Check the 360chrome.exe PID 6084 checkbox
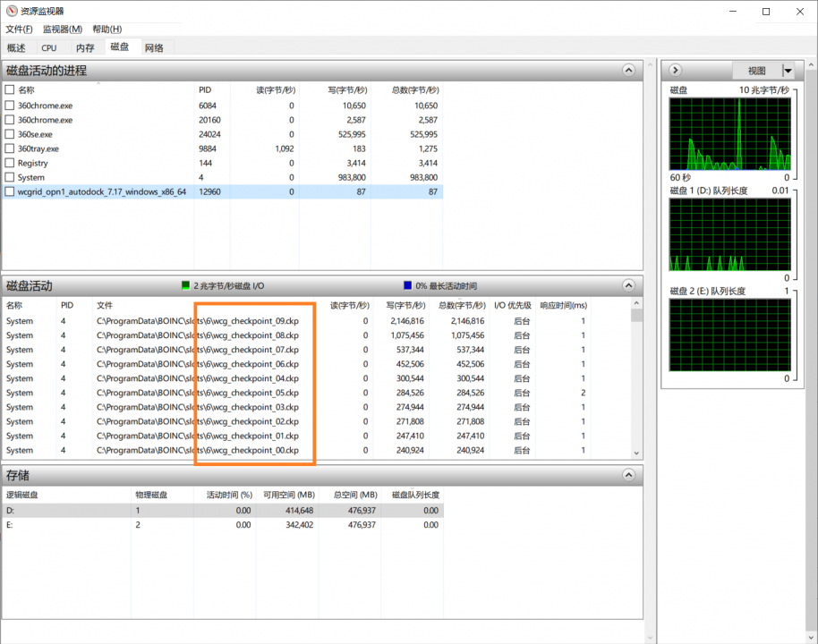818x644 pixels. point(9,106)
